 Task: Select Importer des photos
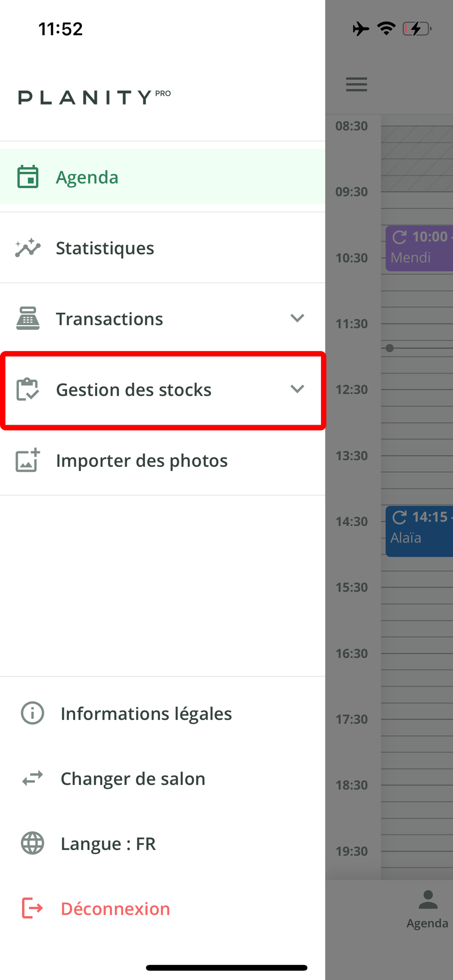(142, 461)
